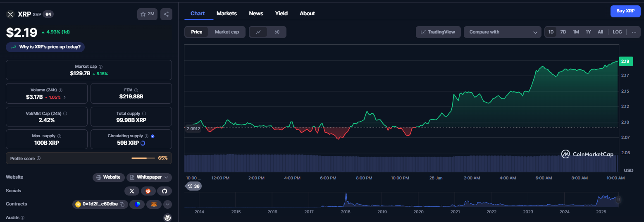
Task: Toggle LOG scale on chart
Action: 617,32
